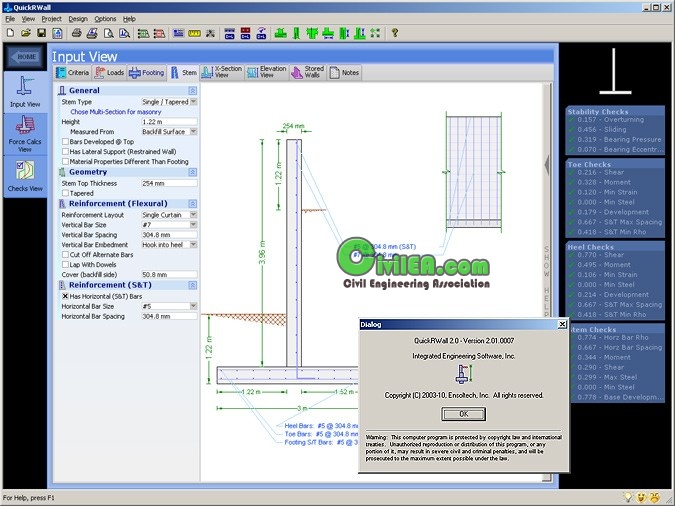Check Bars Developed @ Top checkbox
The image size is (675, 506).
point(65,142)
